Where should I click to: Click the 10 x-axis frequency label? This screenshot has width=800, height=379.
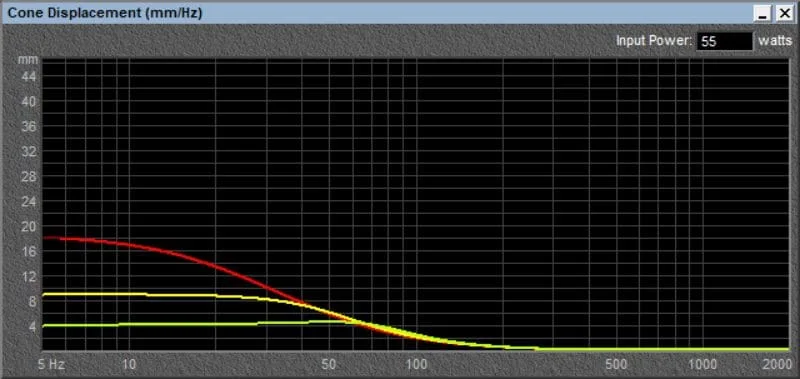tap(129, 364)
